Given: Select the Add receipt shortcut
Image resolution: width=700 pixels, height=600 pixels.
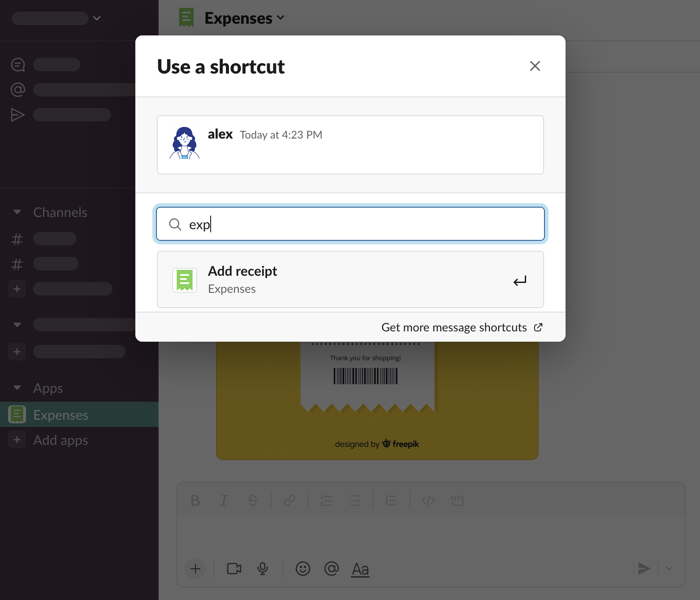Looking at the screenshot, I should [x=350, y=279].
